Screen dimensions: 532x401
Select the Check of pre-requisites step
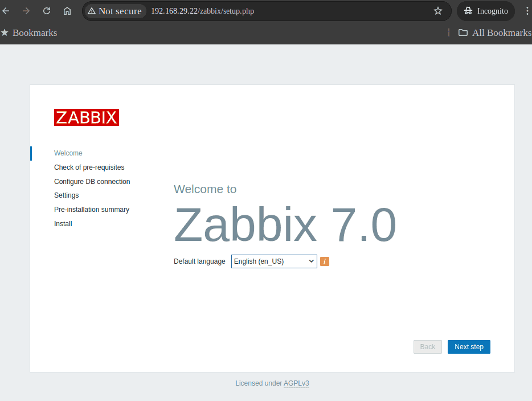(89, 167)
